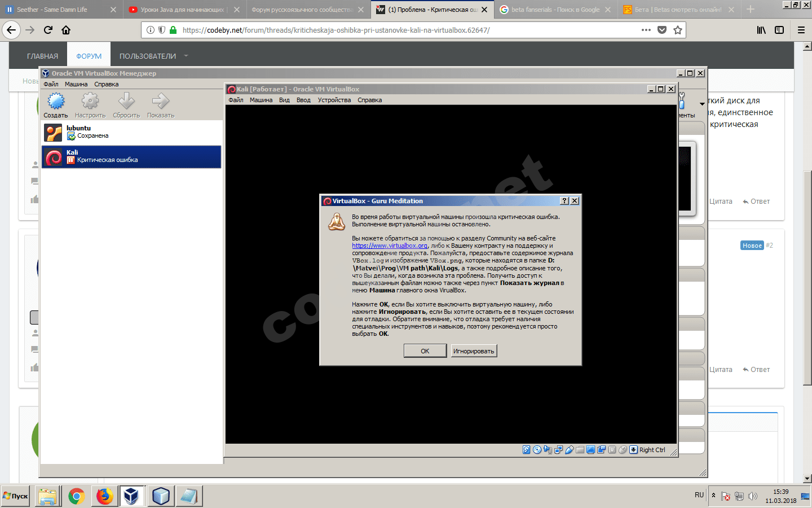Open Справка menu in VirtualBox Manager
The width and height of the screenshot is (812, 508).
coord(107,84)
